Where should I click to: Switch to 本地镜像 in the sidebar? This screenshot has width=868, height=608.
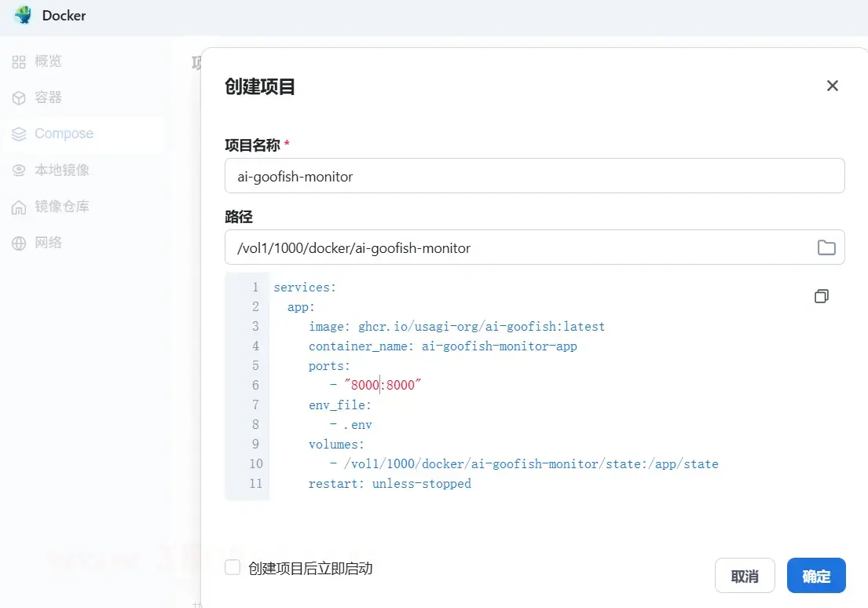tap(61, 170)
